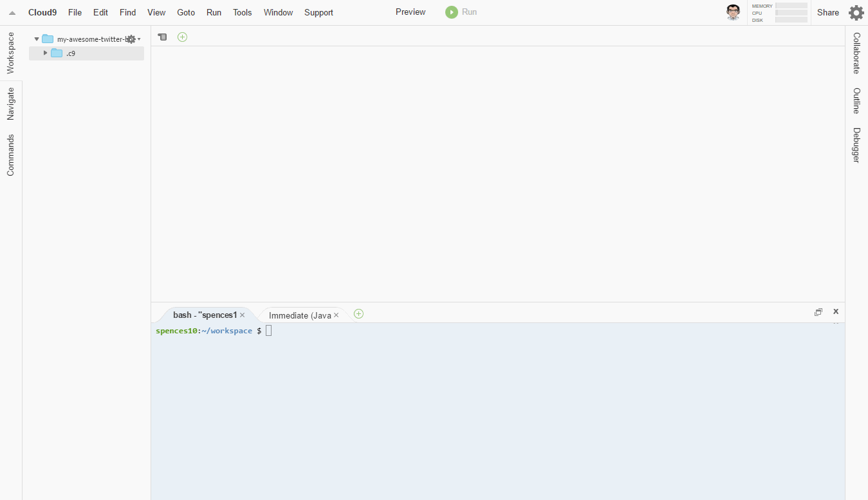Open the Window menu
868x500 pixels.
click(x=278, y=12)
